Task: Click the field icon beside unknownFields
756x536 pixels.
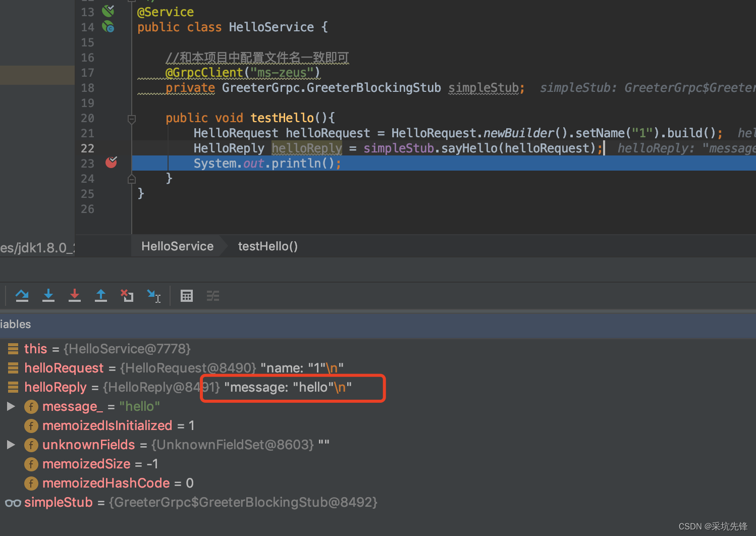Action: click(x=31, y=445)
